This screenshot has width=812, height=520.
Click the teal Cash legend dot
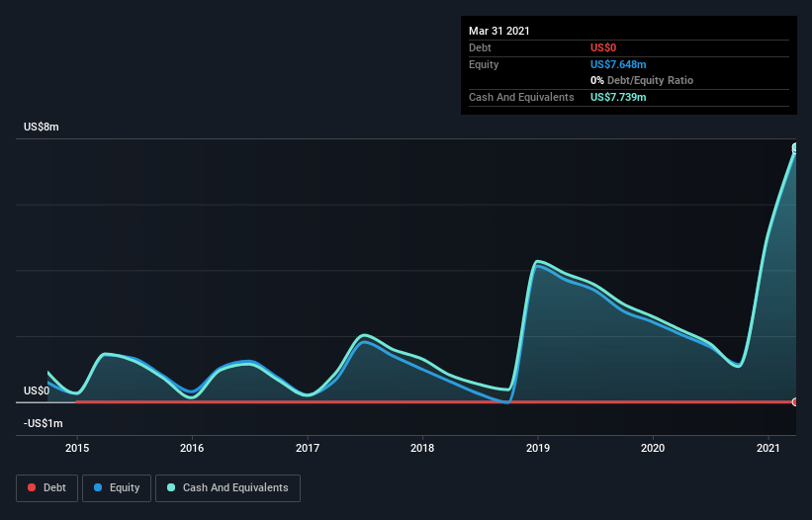[x=171, y=487]
